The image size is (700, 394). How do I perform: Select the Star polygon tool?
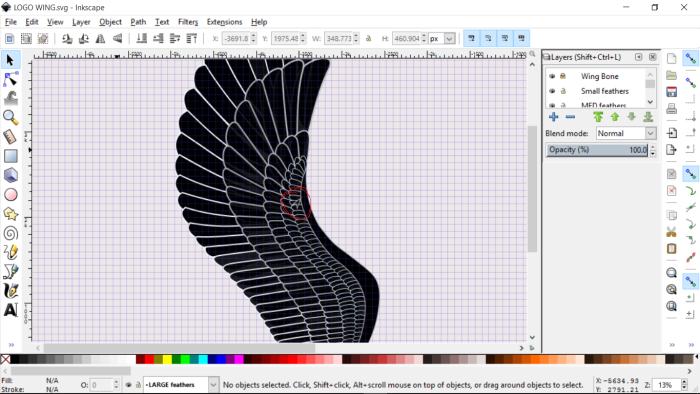[x=10, y=214]
